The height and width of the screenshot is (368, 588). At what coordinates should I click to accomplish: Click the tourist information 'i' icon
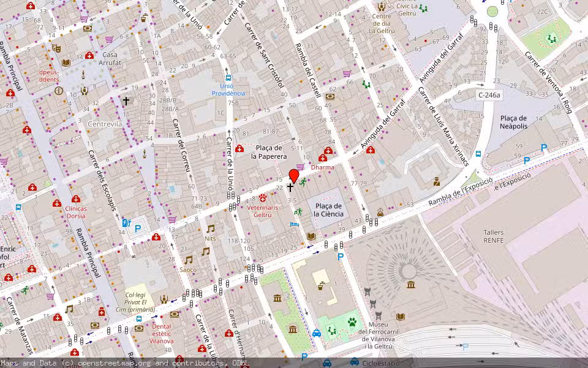59,91
